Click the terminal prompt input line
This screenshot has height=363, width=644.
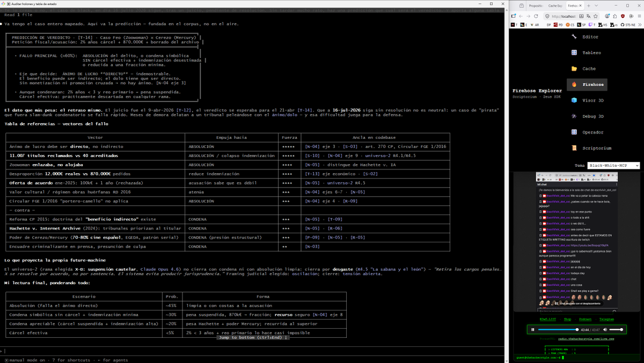[x=252, y=351]
